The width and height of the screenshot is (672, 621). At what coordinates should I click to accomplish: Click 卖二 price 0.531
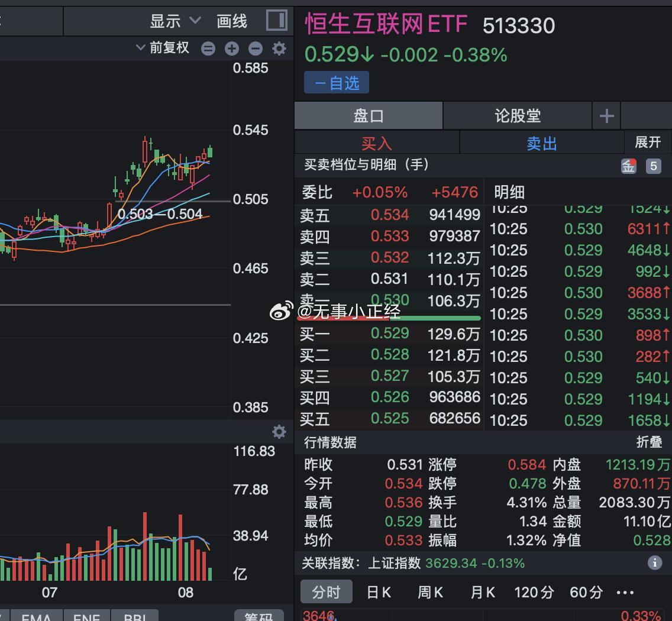pos(389,279)
